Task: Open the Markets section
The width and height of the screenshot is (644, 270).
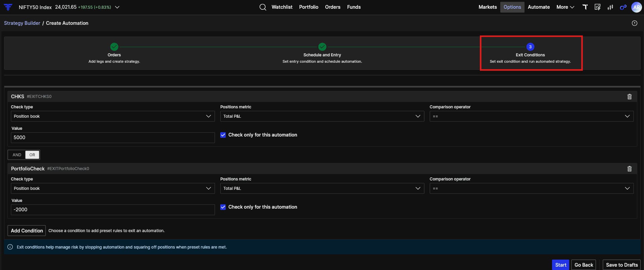Action: pyautogui.click(x=488, y=7)
